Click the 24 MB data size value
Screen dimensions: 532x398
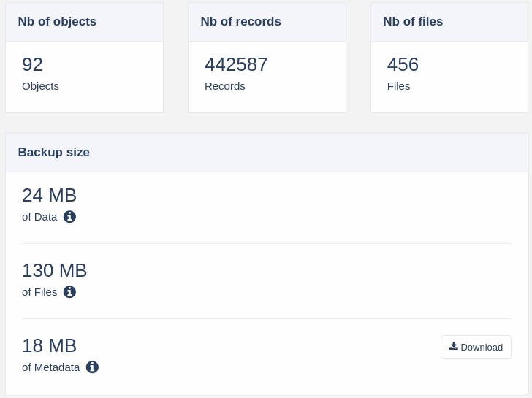pyautogui.click(x=49, y=195)
